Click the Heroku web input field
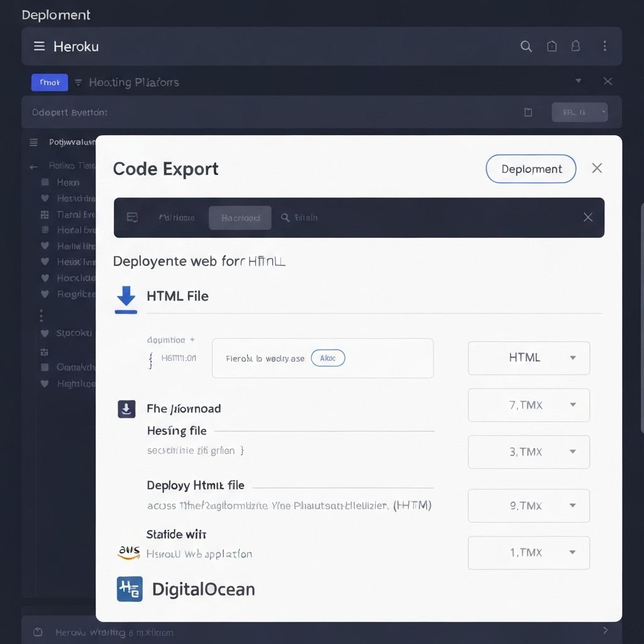The image size is (644, 644). (x=322, y=358)
